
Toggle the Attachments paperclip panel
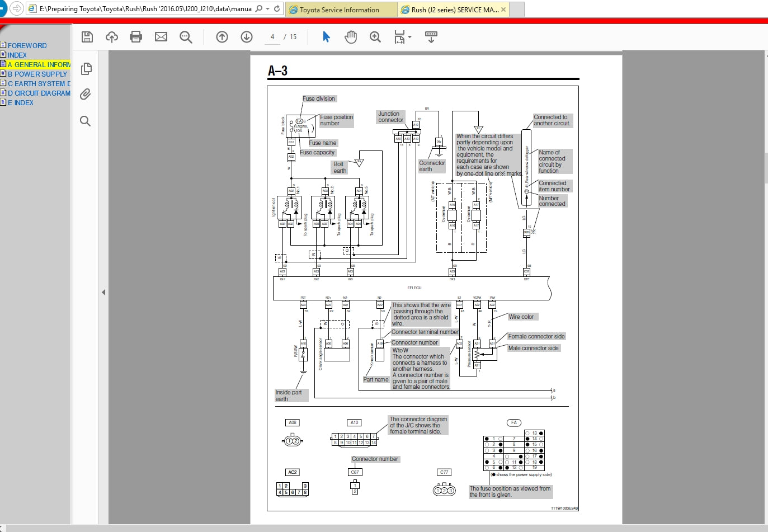pyautogui.click(x=85, y=94)
